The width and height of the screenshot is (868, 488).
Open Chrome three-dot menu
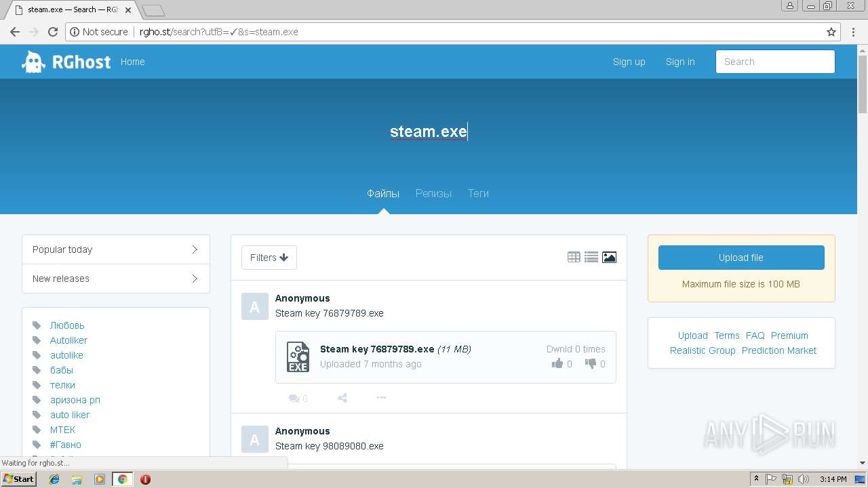coord(854,32)
